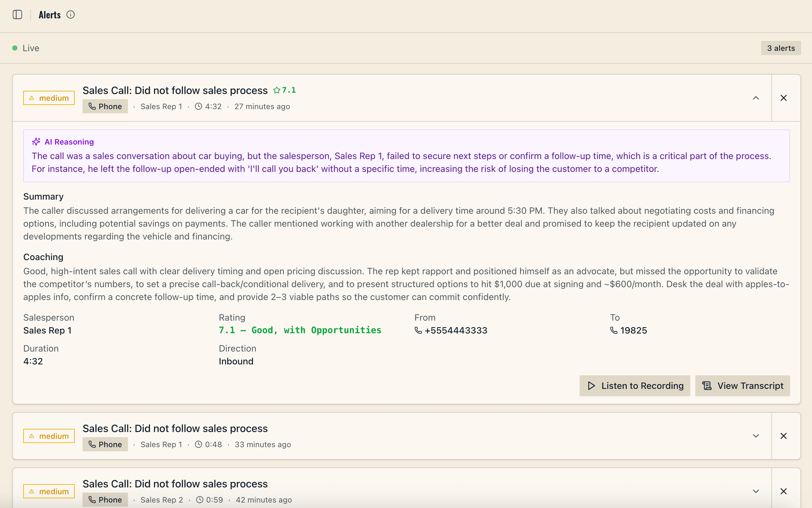Toggle the sidebar panel icon top-left
Image resolution: width=812 pixels, height=508 pixels.
(17, 14)
